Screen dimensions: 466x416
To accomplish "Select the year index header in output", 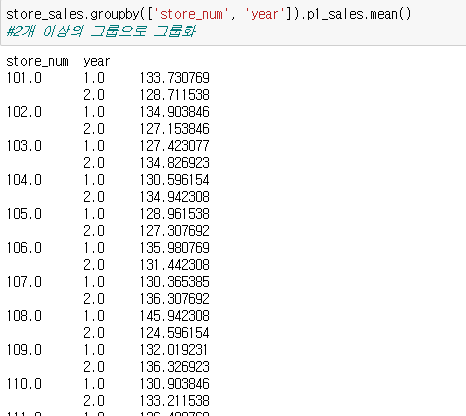I will click(x=97, y=62).
